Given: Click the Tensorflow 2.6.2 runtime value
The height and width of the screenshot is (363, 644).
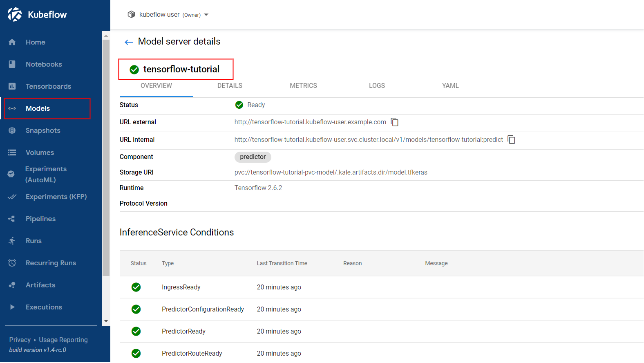Looking at the screenshot, I should pos(258,188).
